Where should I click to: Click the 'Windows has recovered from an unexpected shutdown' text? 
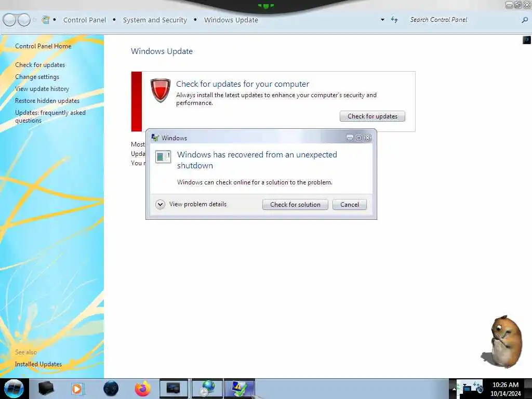[257, 160]
